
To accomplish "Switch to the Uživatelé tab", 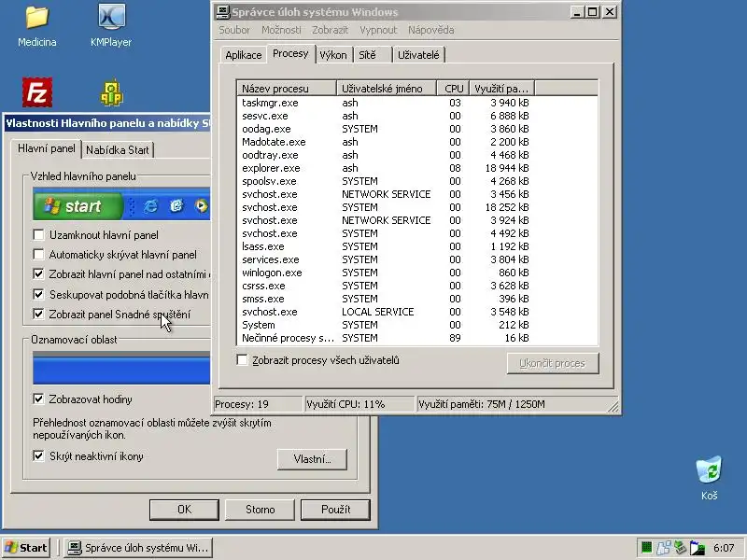I will (418, 55).
